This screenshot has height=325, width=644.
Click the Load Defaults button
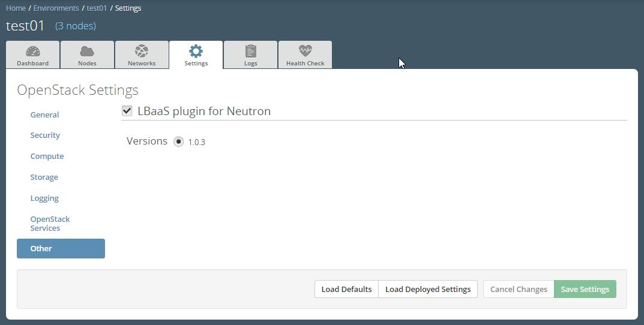tap(347, 289)
